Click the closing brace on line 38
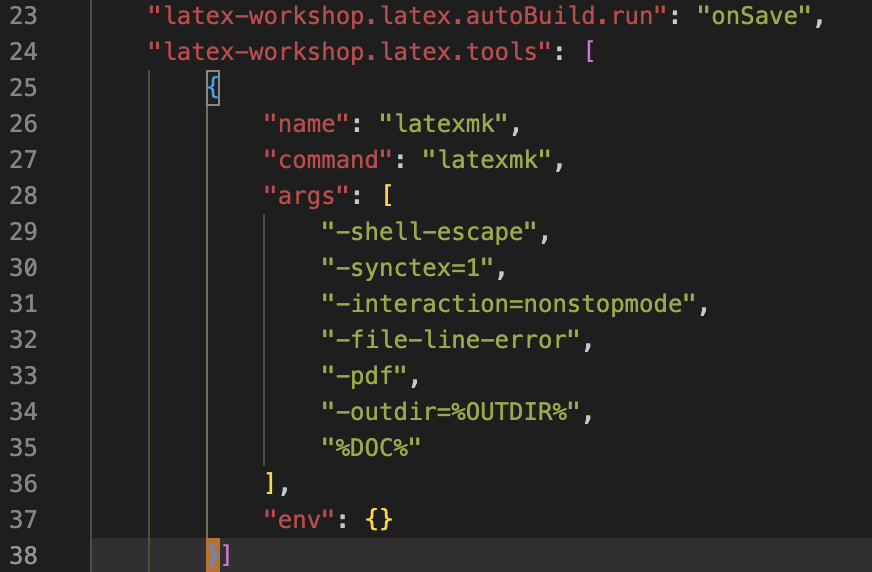 point(213,555)
